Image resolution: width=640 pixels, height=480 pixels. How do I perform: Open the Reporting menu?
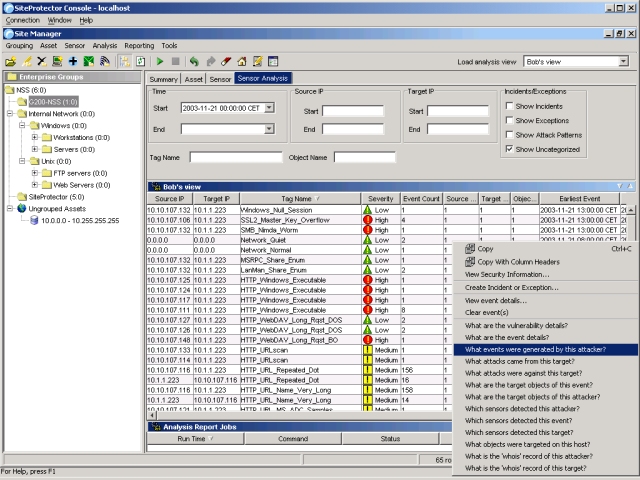point(139,46)
